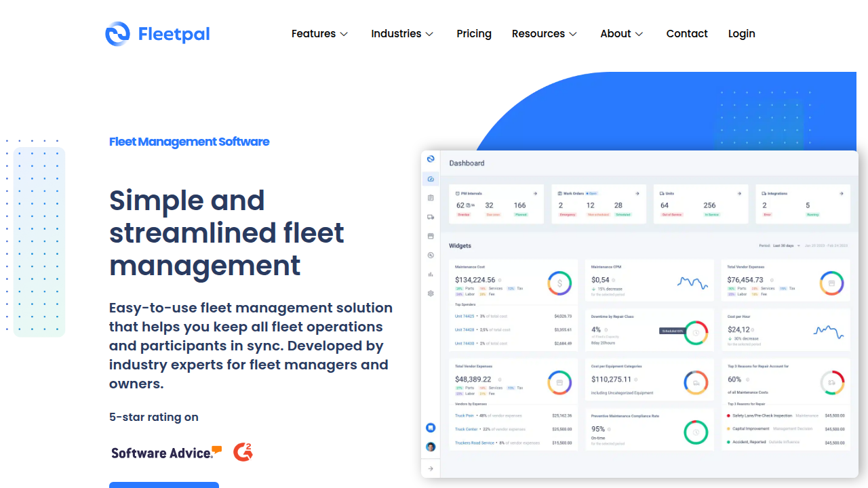Click the Dashboard title text
The height and width of the screenshot is (488, 868).
pyautogui.click(x=467, y=163)
